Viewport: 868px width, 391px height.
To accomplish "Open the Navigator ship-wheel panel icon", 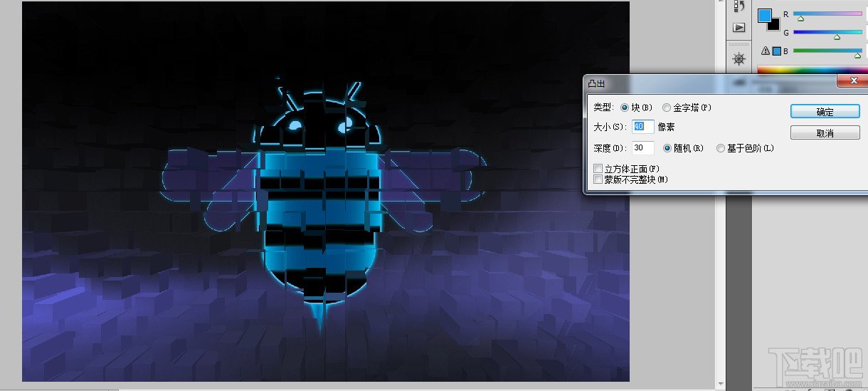I will coord(739,58).
